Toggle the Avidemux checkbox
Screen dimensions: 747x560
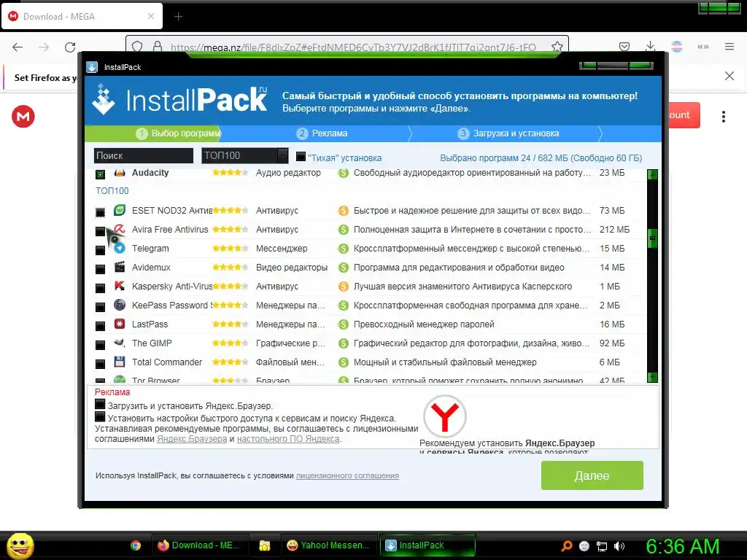point(100,269)
